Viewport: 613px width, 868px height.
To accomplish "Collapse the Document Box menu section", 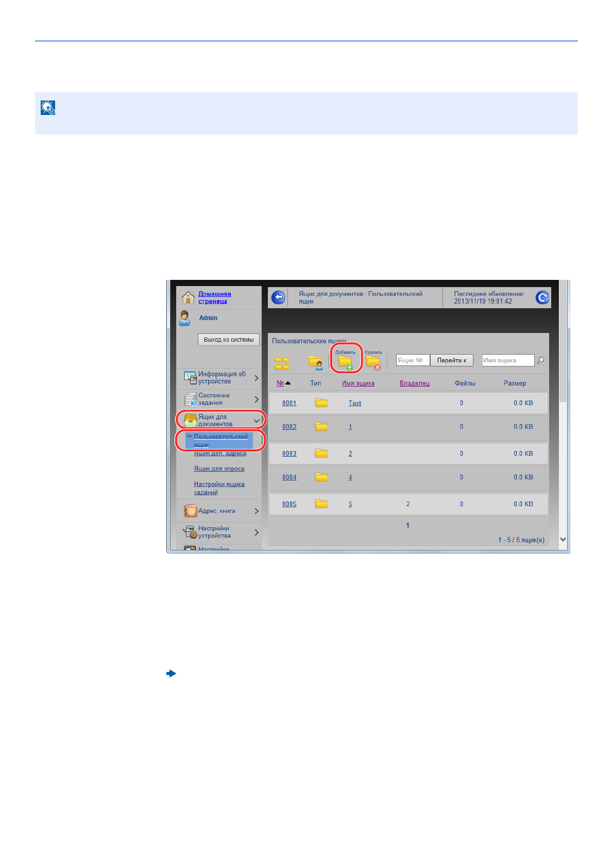I will 257,421.
